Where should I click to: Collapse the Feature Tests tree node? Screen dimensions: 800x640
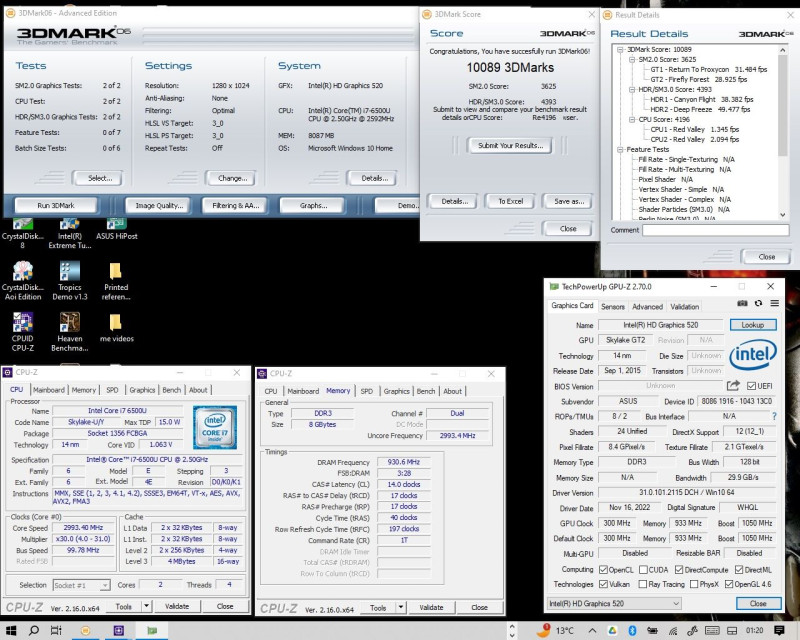pyautogui.click(x=620, y=150)
